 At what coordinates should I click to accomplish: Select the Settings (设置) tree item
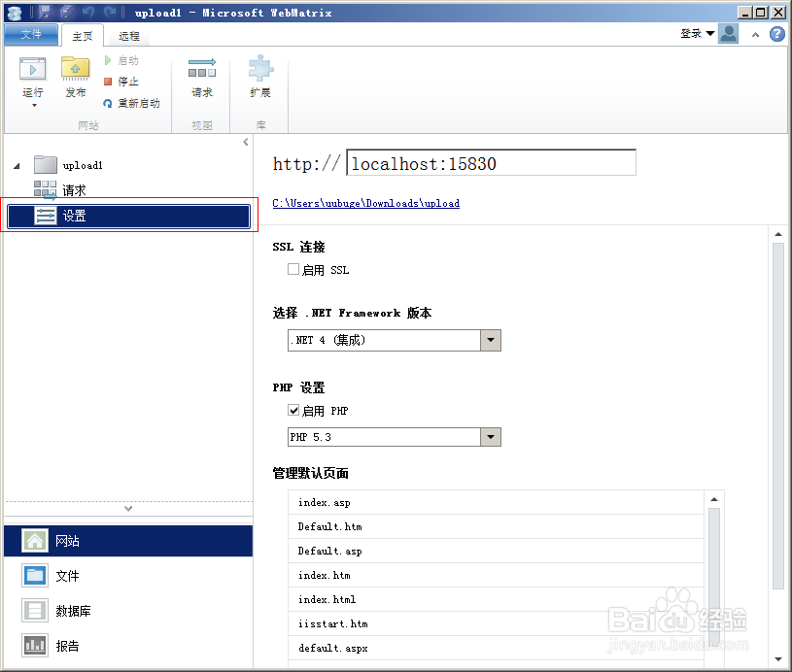(x=129, y=217)
